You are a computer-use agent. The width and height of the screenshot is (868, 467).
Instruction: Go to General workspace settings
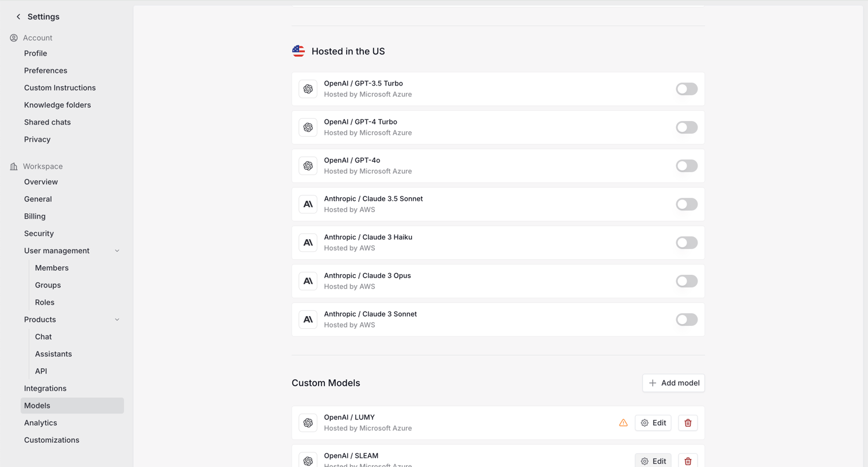pyautogui.click(x=38, y=199)
